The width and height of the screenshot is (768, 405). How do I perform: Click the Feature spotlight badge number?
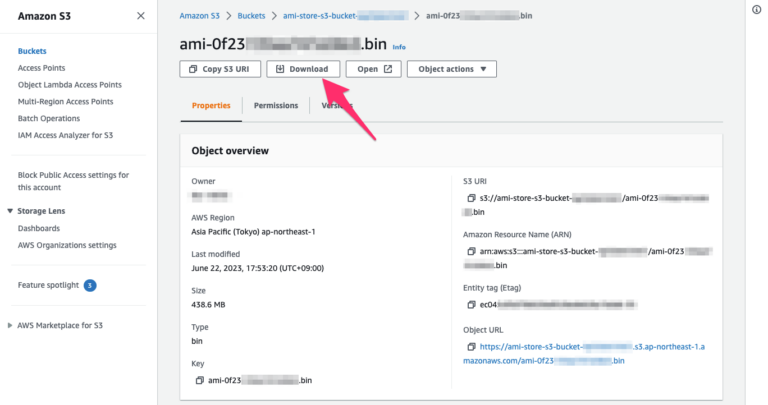point(89,285)
